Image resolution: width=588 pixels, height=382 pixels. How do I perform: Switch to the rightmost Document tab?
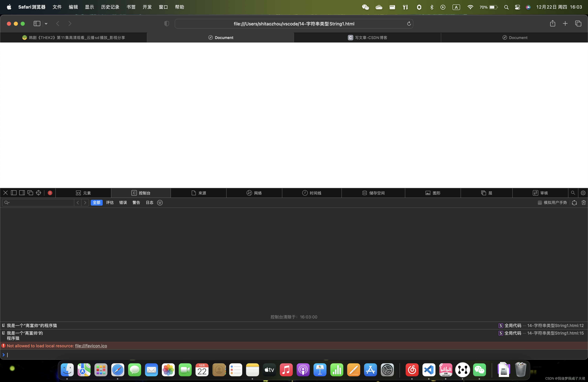514,37
